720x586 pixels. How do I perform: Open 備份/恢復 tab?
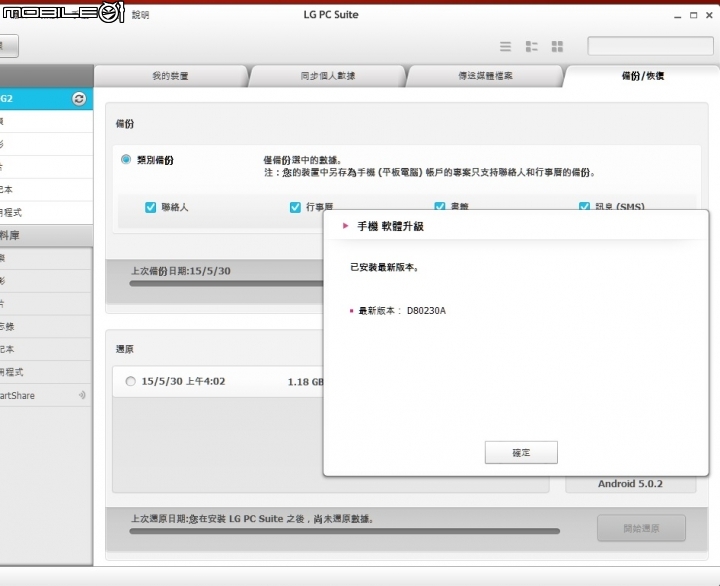[x=642, y=76]
